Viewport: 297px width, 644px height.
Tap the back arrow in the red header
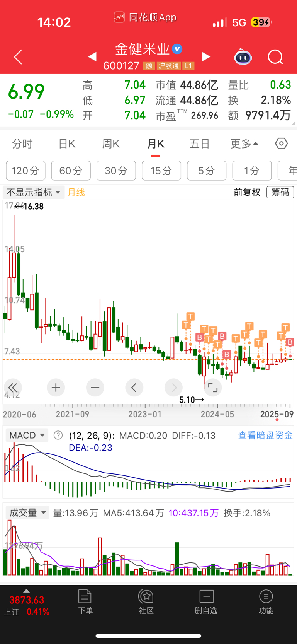(x=18, y=57)
